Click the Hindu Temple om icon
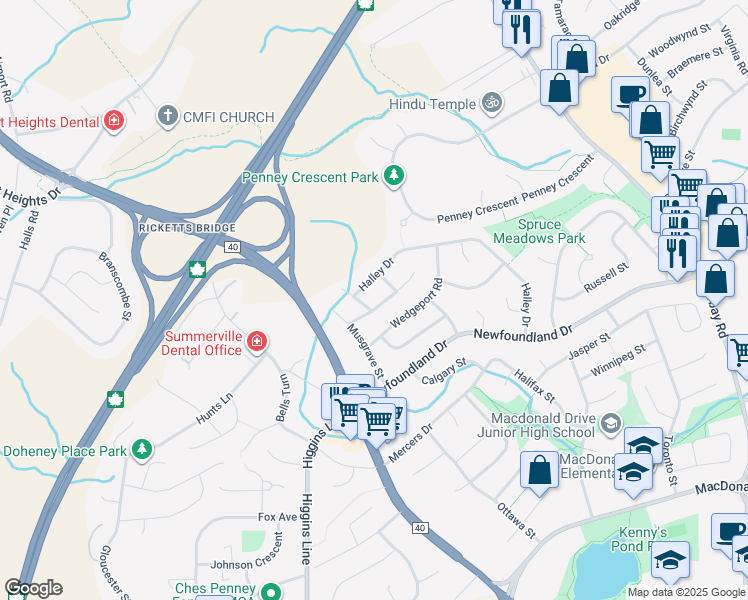 coord(492,103)
